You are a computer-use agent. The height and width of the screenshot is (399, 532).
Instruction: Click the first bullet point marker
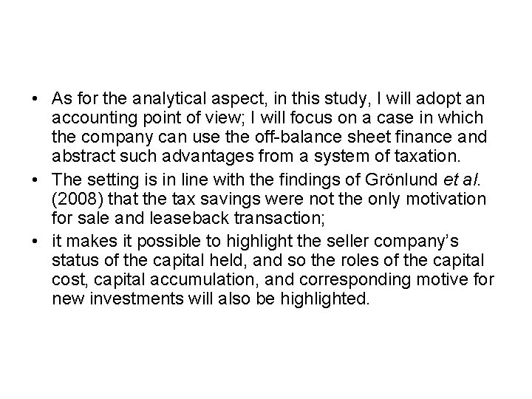point(34,99)
